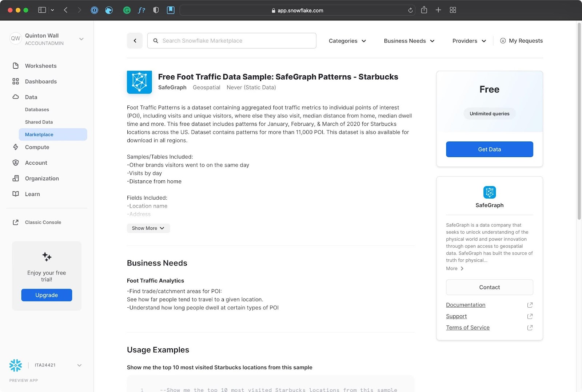
Task: Open Dashboards via its grid icon
Action: coord(16,81)
